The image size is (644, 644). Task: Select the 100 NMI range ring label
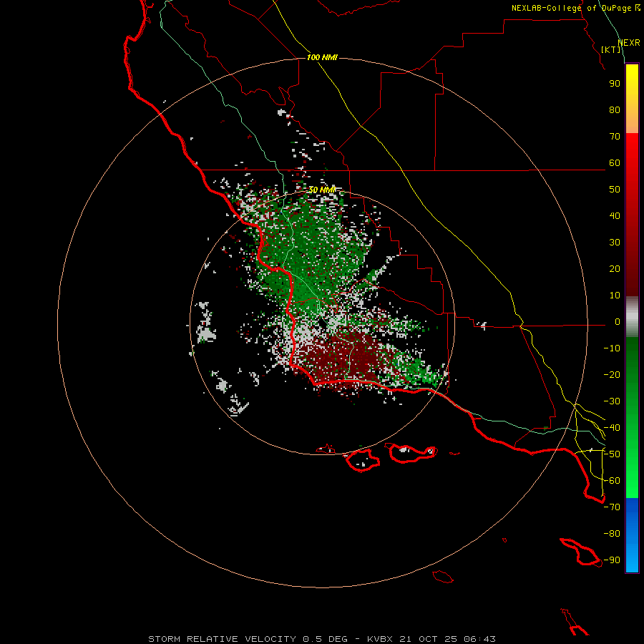[x=322, y=57]
